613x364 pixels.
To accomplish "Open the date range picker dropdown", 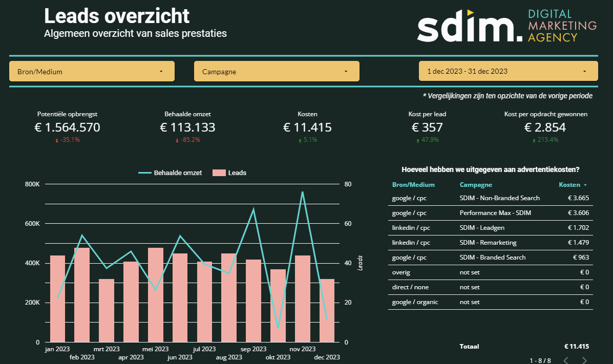I will pyautogui.click(x=508, y=71).
